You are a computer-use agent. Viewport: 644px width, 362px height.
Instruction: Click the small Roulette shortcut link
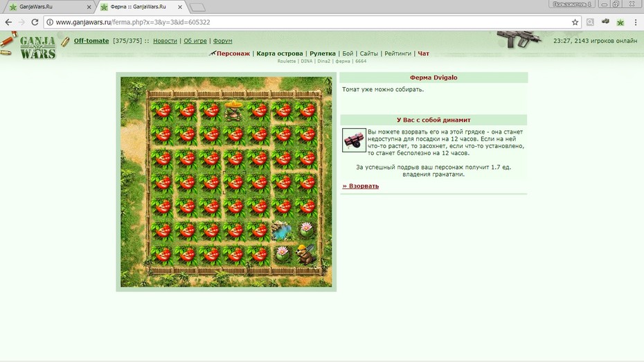coord(286,61)
